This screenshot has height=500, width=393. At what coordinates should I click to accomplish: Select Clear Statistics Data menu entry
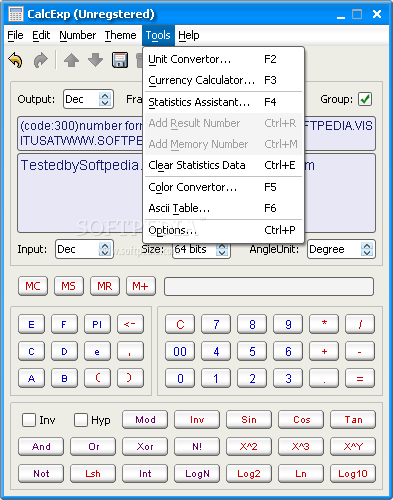pyautogui.click(x=223, y=165)
